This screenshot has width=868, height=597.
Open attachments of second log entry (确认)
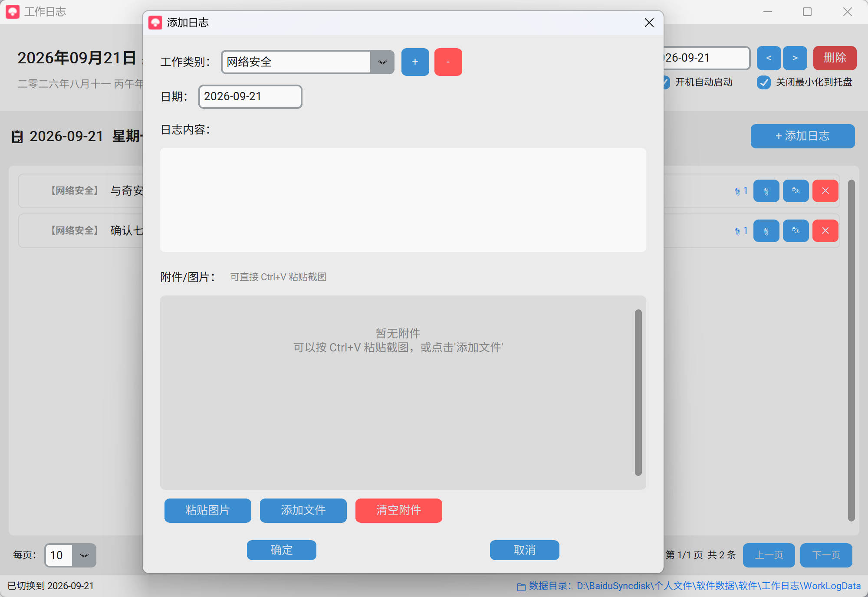click(x=766, y=231)
